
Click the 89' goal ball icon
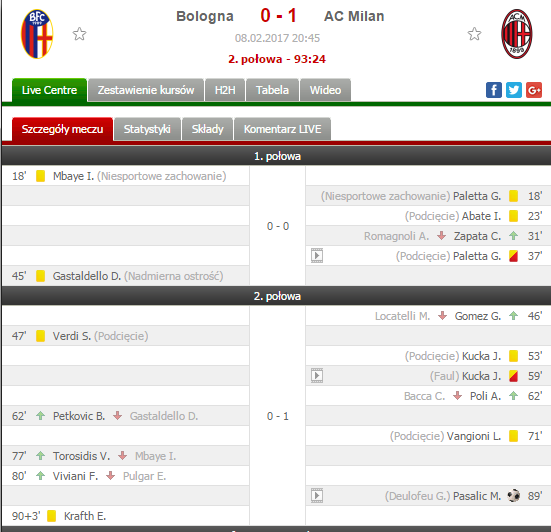(514, 496)
